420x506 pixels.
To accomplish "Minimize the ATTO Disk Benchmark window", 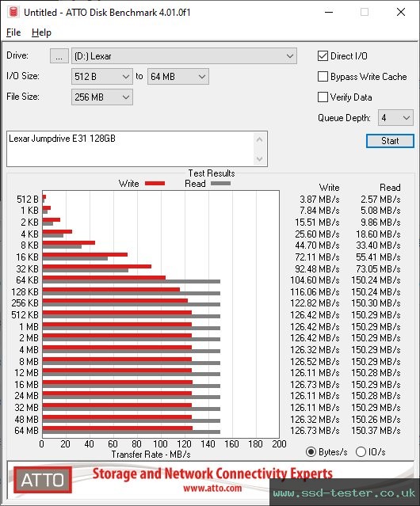I will tap(329, 12).
